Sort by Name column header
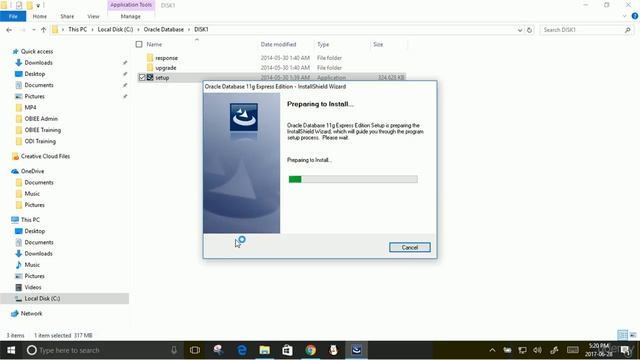Image resolution: width=640 pixels, height=360 pixels. [154, 44]
